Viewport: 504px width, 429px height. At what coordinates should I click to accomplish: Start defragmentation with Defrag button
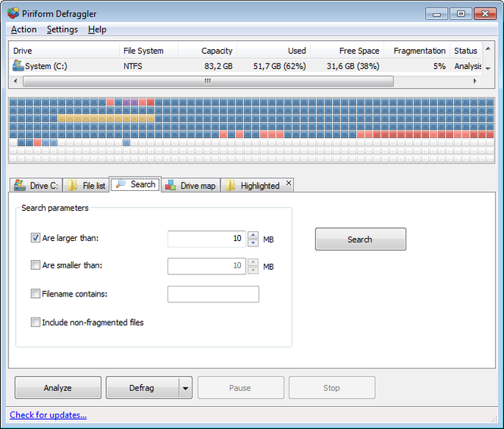click(x=142, y=388)
